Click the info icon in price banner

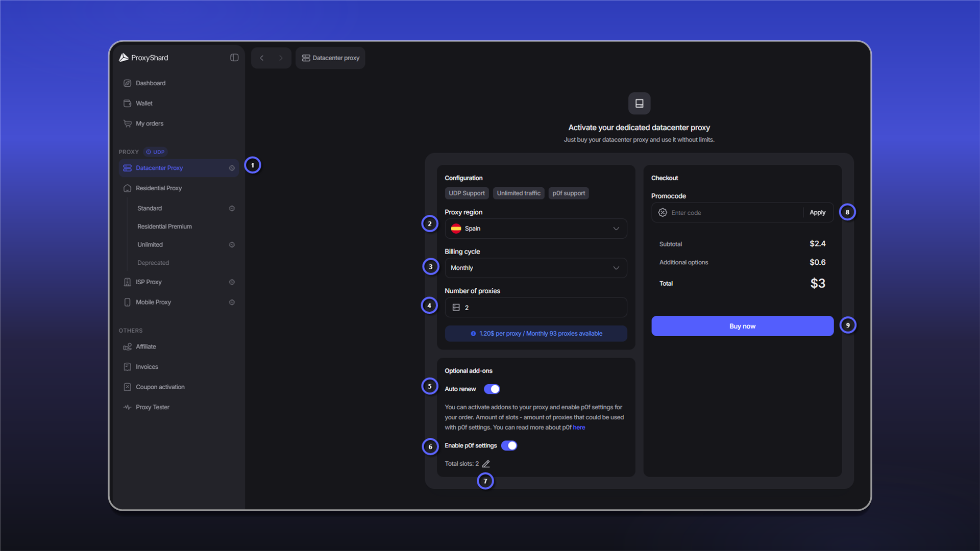(473, 334)
